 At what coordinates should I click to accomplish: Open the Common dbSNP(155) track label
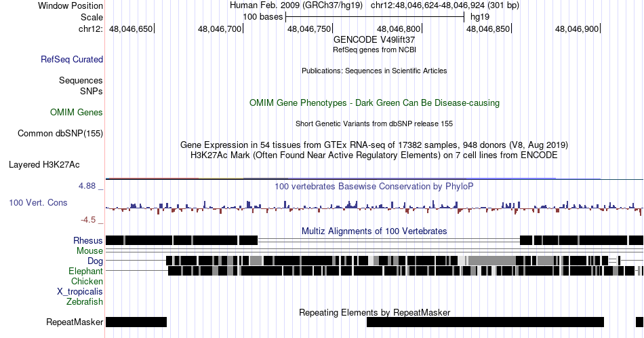[60, 133]
